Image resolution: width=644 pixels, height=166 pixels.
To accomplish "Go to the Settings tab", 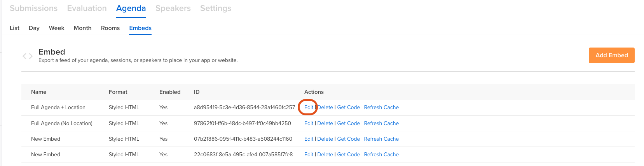I will (x=216, y=8).
